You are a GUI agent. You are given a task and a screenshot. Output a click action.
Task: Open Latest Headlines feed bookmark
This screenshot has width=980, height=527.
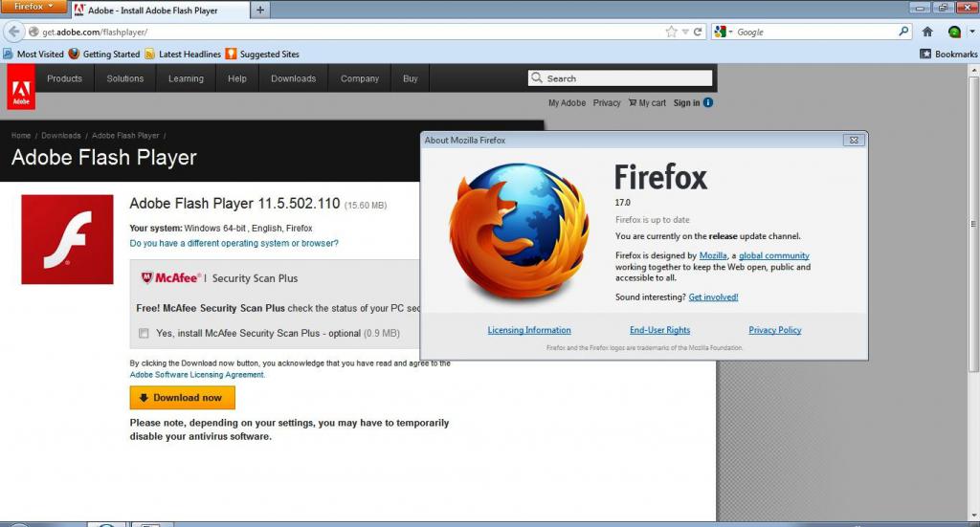pos(183,55)
